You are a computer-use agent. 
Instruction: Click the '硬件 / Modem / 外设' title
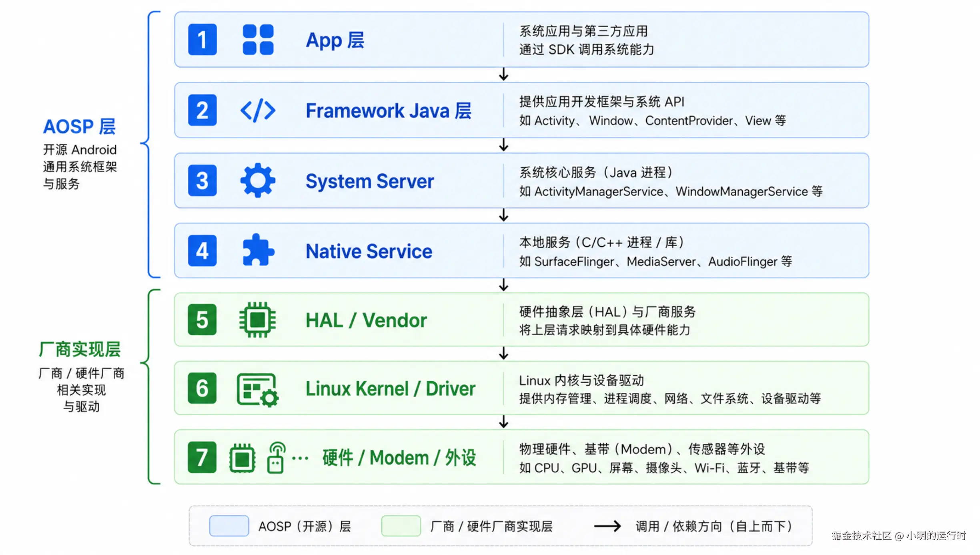click(399, 458)
